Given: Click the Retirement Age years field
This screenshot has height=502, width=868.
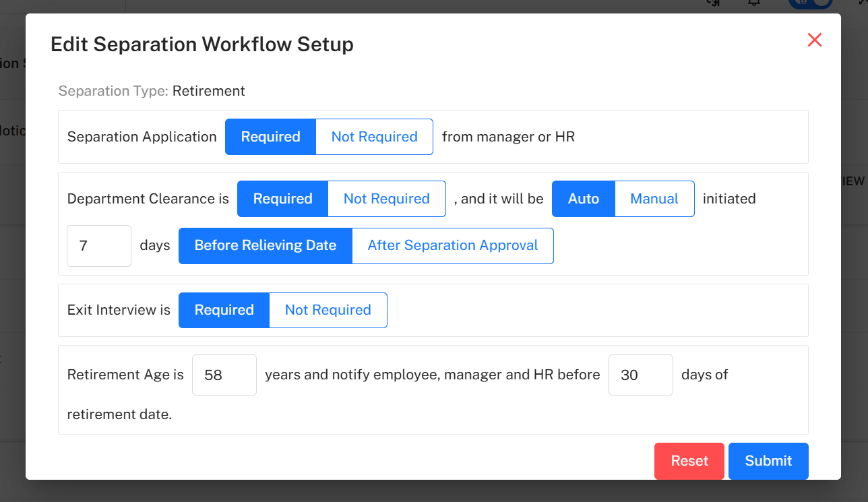Looking at the screenshot, I should [224, 375].
